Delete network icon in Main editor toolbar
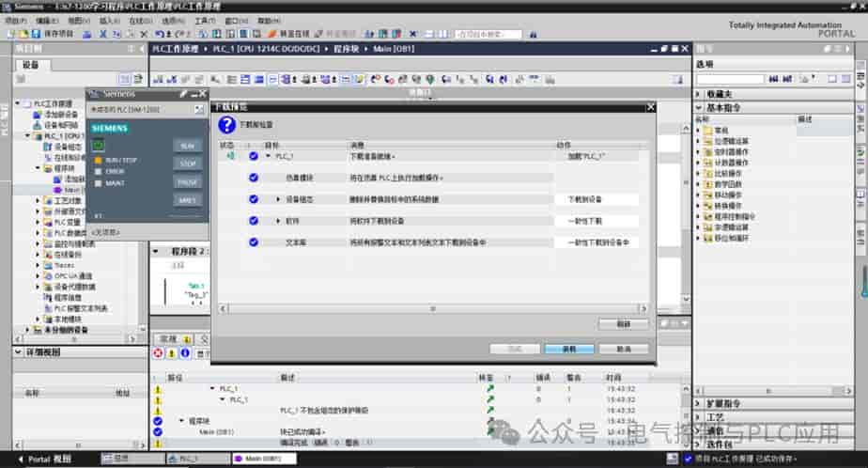This screenshot has width=868, height=468. coord(172,80)
